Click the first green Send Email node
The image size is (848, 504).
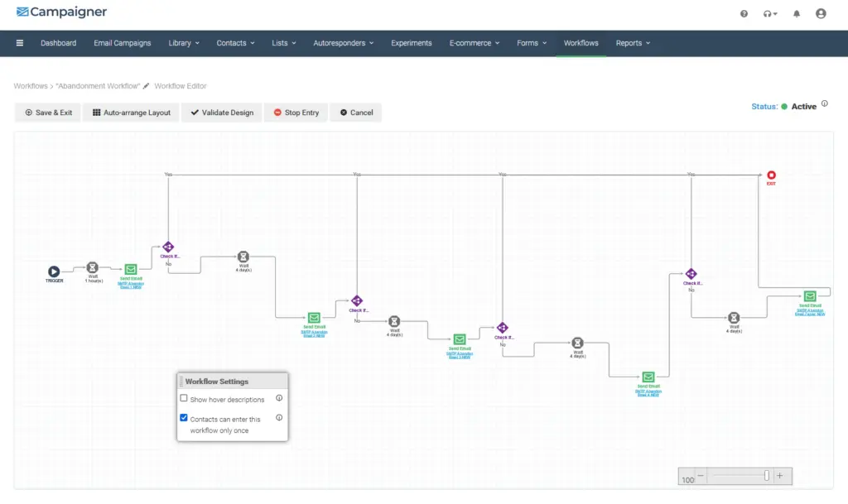[x=131, y=269]
